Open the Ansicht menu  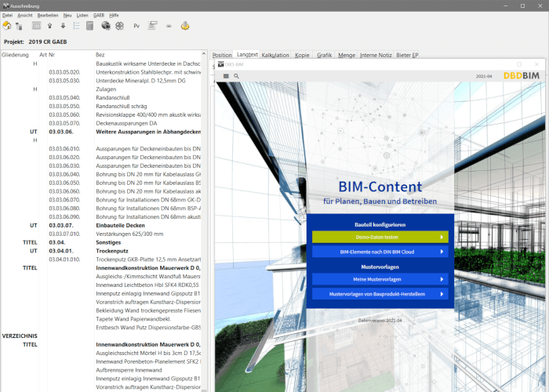coord(25,16)
